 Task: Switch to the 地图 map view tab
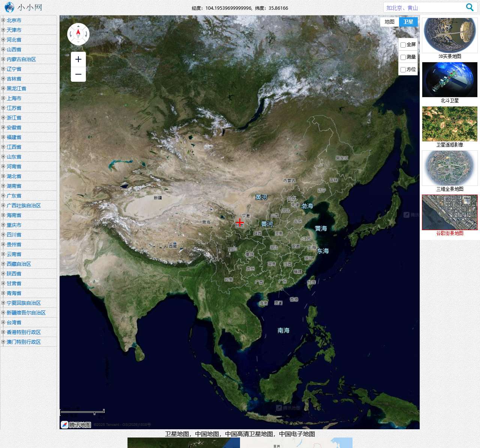(x=390, y=22)
